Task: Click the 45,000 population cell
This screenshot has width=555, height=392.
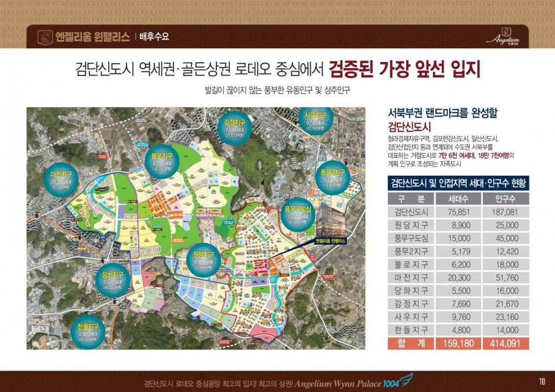Action: pyautogui.click(x=506, y=238)
